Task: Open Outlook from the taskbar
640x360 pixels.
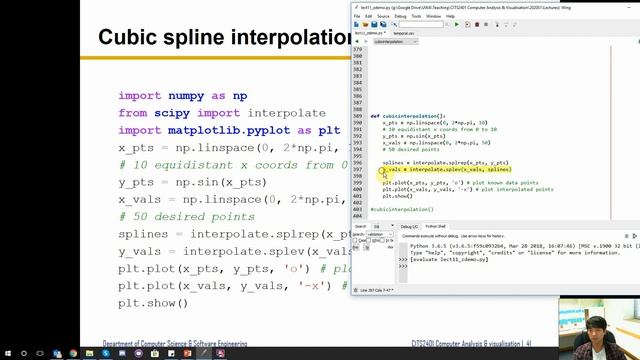Action: tap(57, 353)
